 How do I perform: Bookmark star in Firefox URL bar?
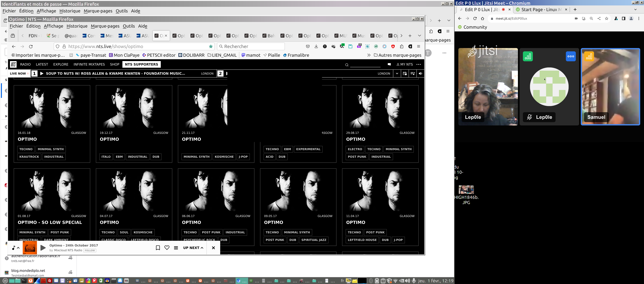[x=211, y=47]
